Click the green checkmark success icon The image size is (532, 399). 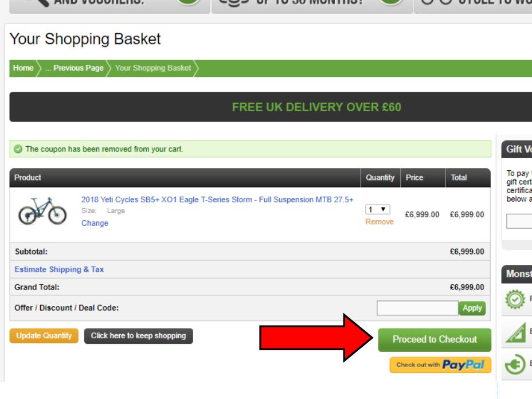18,149
